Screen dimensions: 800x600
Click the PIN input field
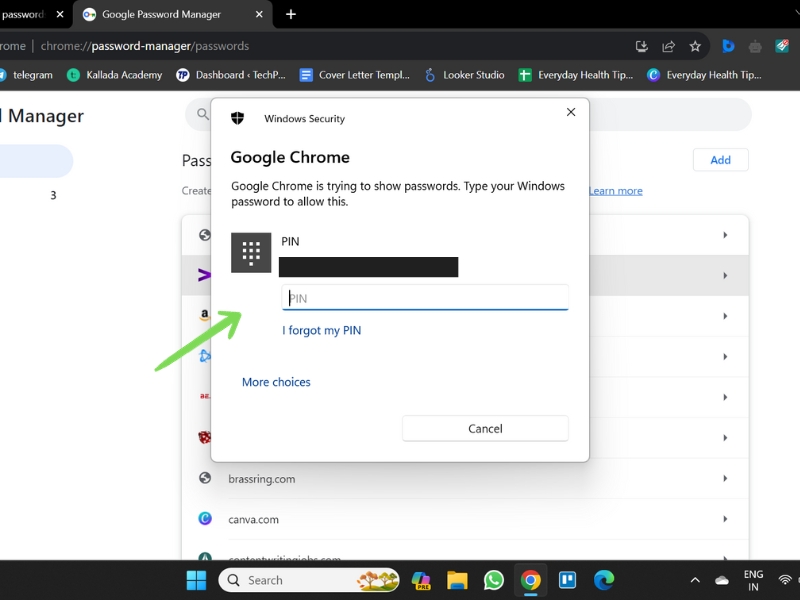pyautogui.click(x=425, y=297)
